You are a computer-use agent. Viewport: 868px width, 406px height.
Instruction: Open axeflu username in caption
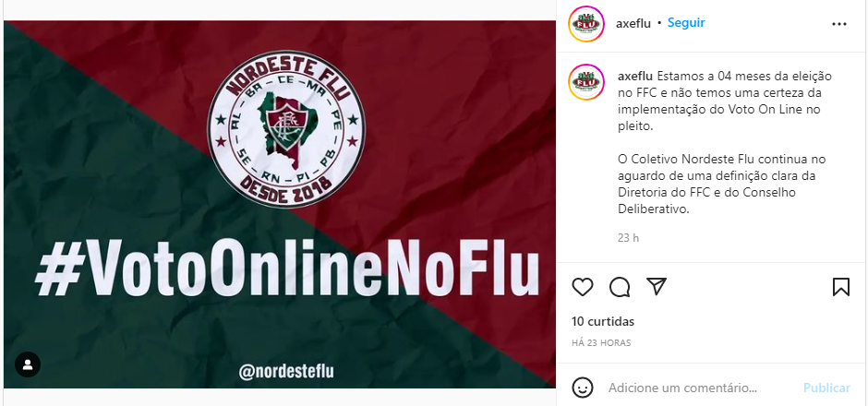tap(634, 76)
